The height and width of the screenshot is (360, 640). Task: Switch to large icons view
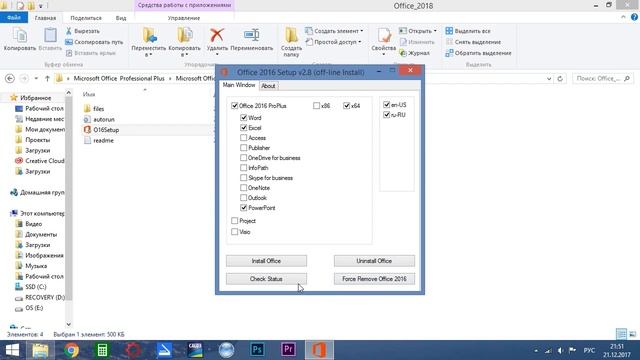click(x=632, y=334)
